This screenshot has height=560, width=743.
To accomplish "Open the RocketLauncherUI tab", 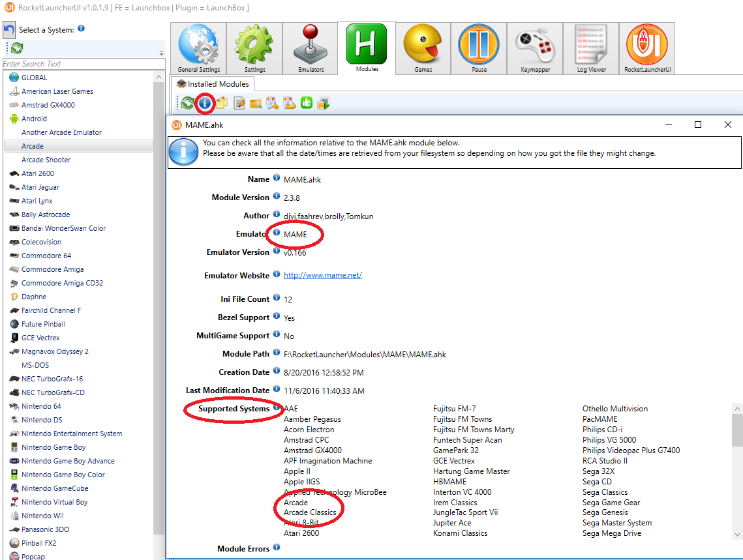I will click(x=647, y=49).
